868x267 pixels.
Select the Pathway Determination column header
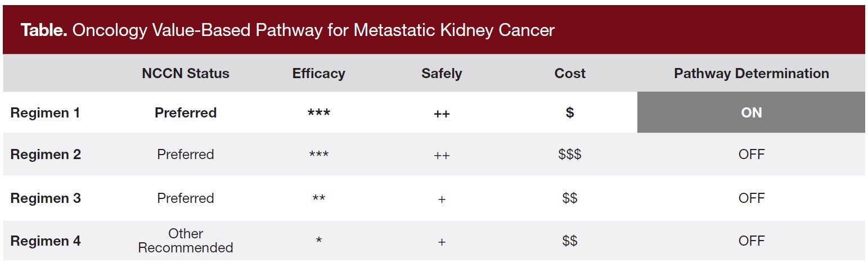coord(751,74)
